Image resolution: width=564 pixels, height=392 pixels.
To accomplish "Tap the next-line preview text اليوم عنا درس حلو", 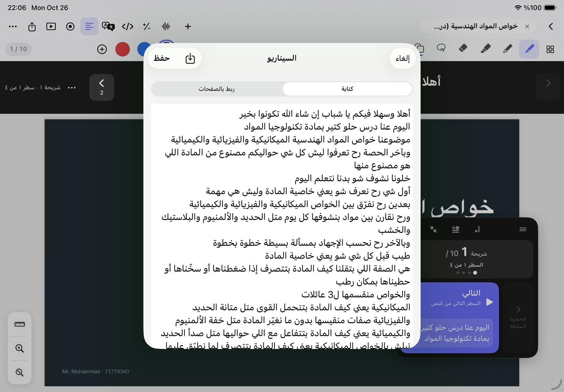I will [x=456, y=333].
